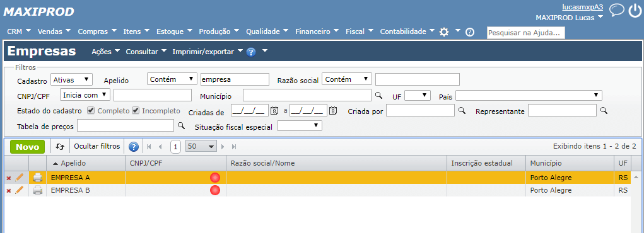The width and height of the screenshot is (644, 233).
Task: Print EMPRESA A record
Action: point(38,178)
